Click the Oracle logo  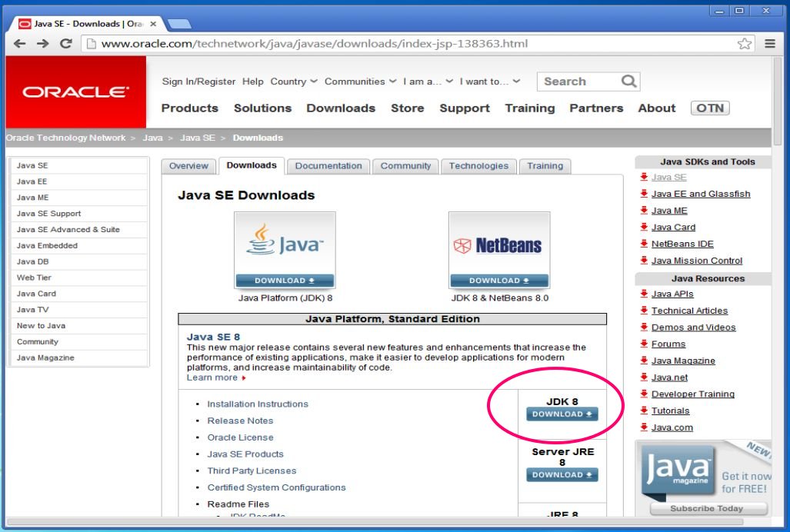point(75,91)
